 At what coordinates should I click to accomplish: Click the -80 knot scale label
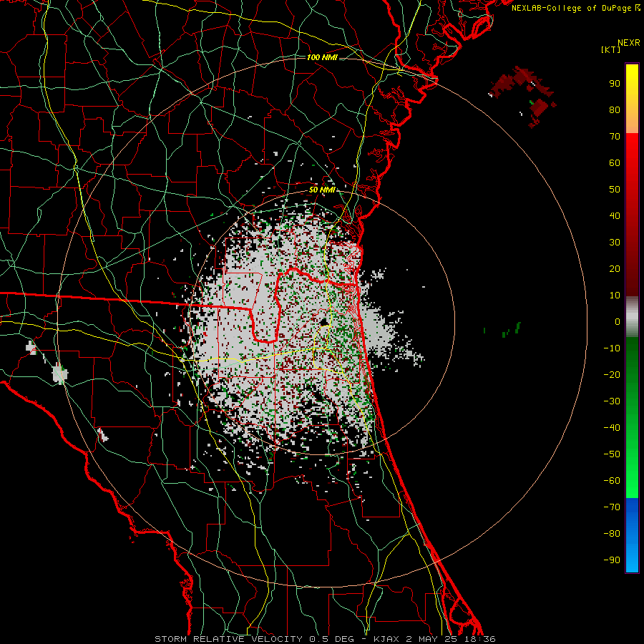click(x=612, y=534)
